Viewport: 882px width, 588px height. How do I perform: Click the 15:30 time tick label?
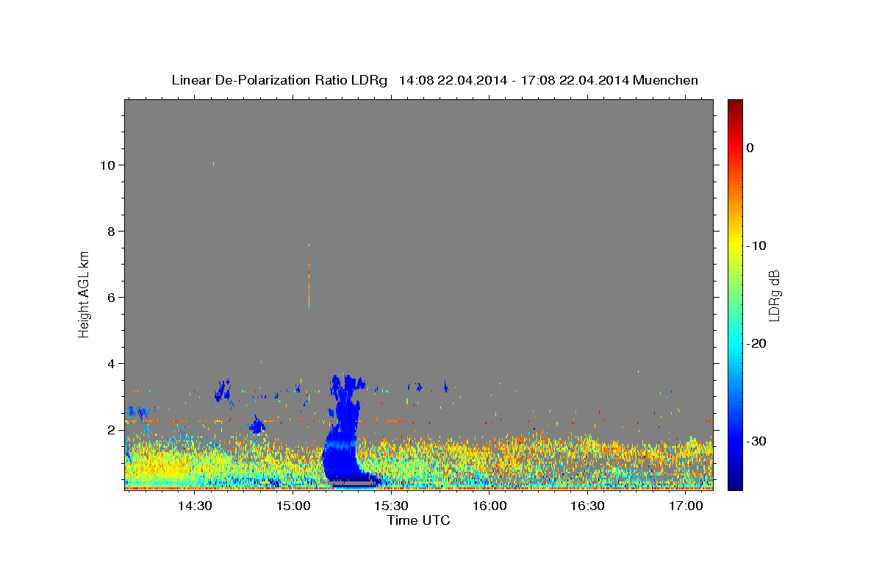click(392, 506)
